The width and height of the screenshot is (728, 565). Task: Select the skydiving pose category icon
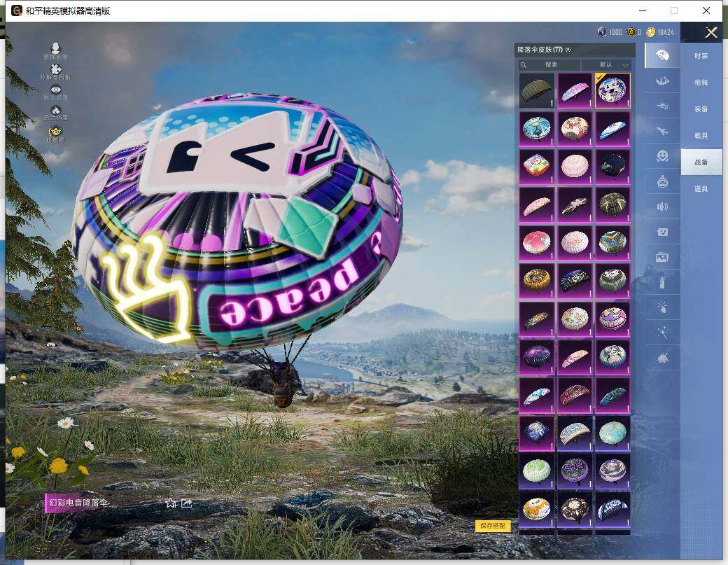662,81
